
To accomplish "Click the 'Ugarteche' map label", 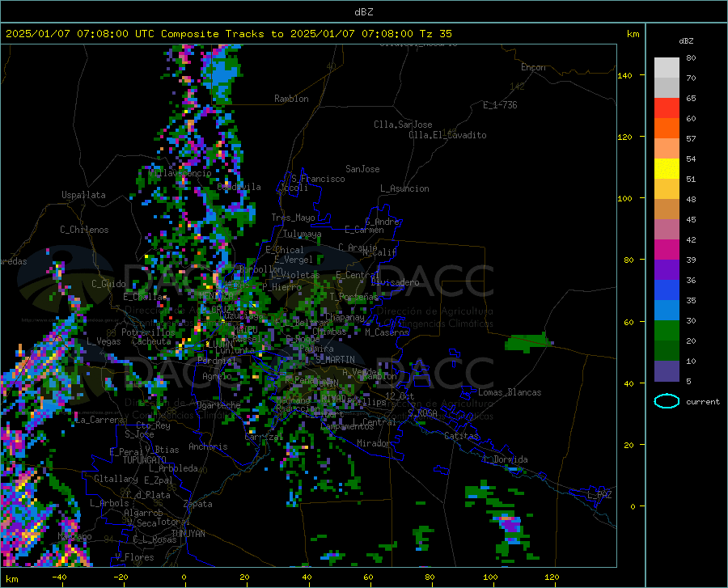I will pyautogui.click(x=218, y=405).
